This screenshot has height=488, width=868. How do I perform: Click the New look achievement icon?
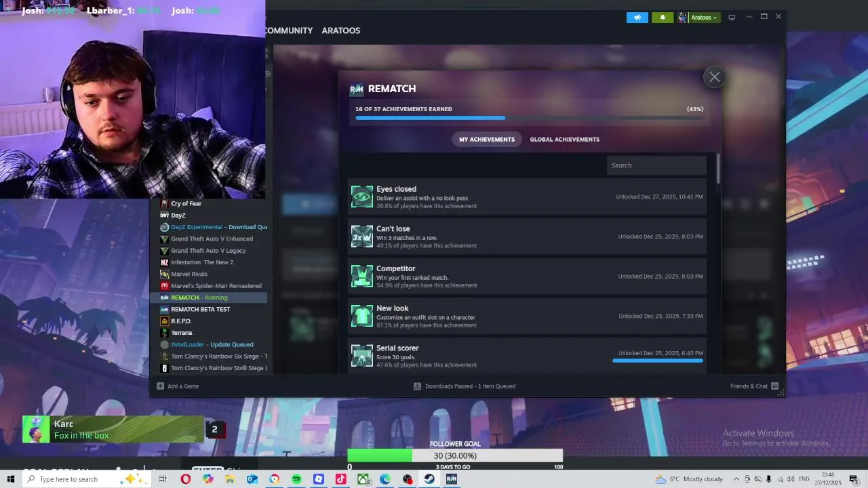tap(362, 317)
